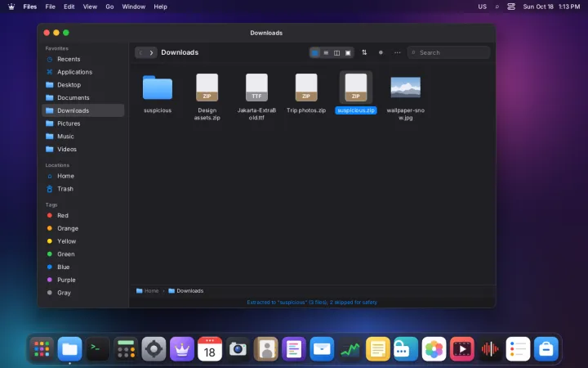The height and width of the screenshot is (368, 588).
Task: Click the extraction status message
Action: coord(312,303)
